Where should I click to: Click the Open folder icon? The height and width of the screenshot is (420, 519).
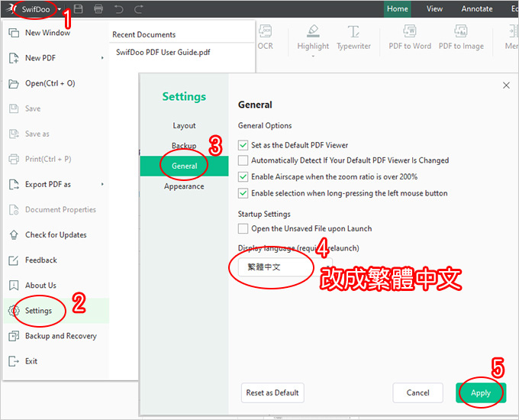tap(14, 83)
